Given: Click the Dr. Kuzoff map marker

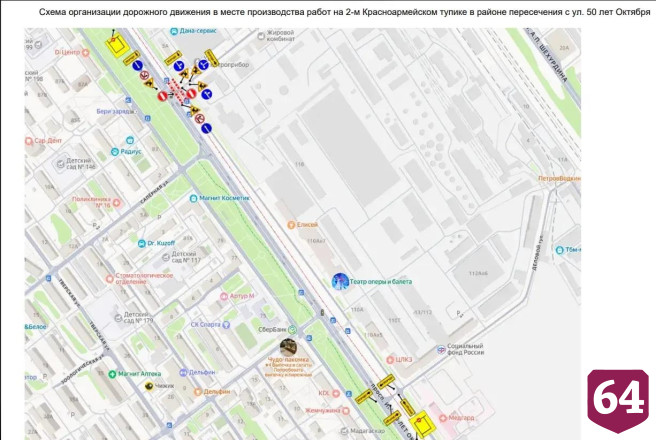Looking at the screenshot, I should (142, 243).
